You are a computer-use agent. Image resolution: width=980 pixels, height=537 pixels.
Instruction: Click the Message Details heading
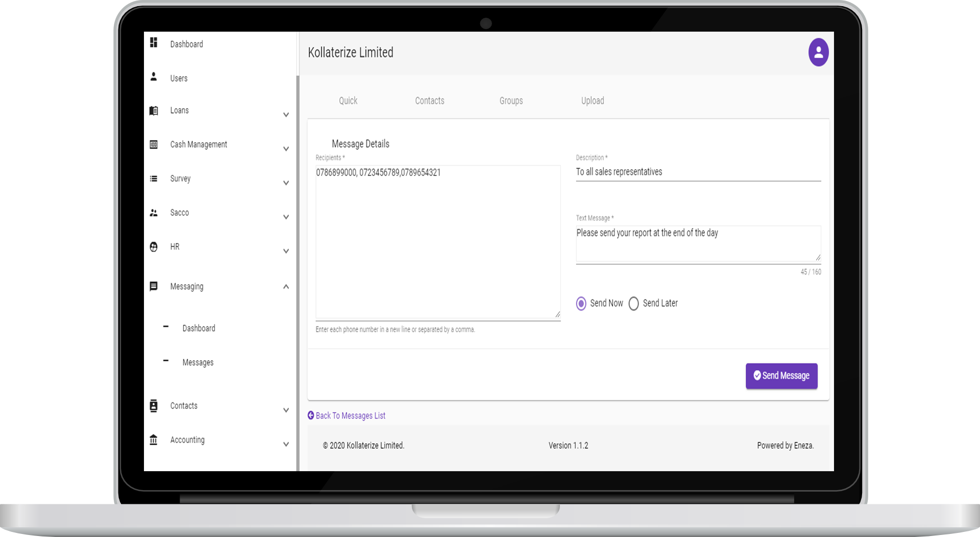[x=360, y=144]
